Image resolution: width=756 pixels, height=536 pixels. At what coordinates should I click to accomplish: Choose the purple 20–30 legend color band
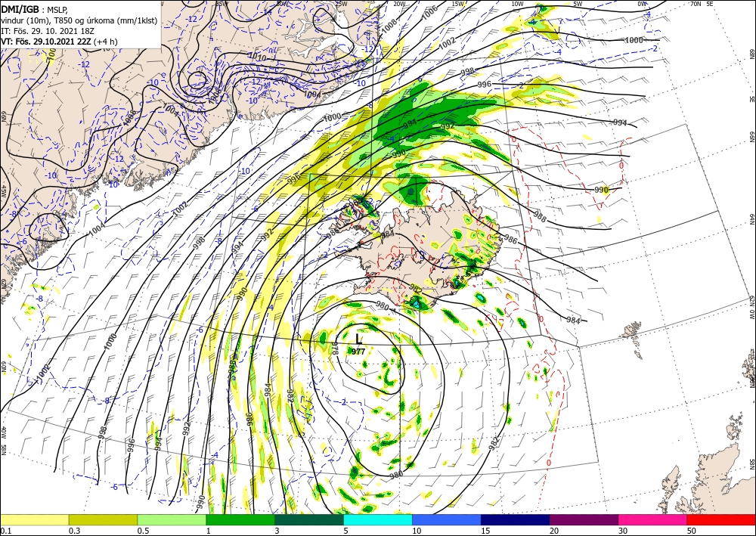pyautogui.click(x=584, y=519)
